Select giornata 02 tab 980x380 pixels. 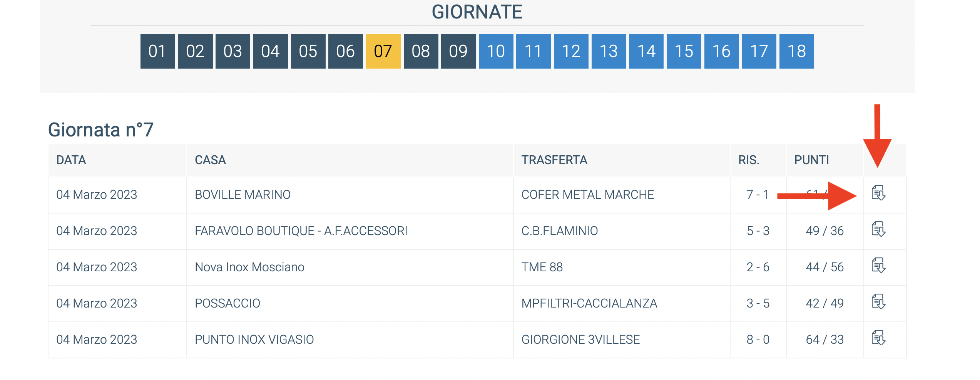pyautogui.click(x=195, y=51)
